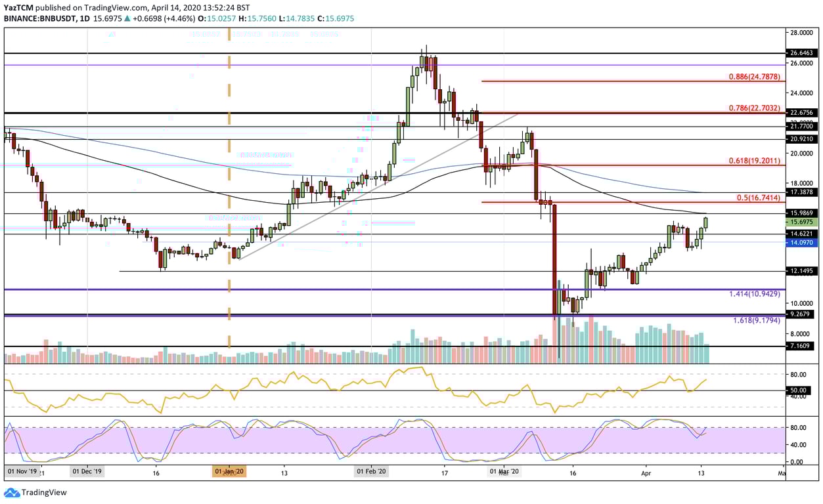Viewport: 823px width, 504px height.
Task: Click the 0.618(19.2011) Fibonacci label
Action: click(753, 159)
